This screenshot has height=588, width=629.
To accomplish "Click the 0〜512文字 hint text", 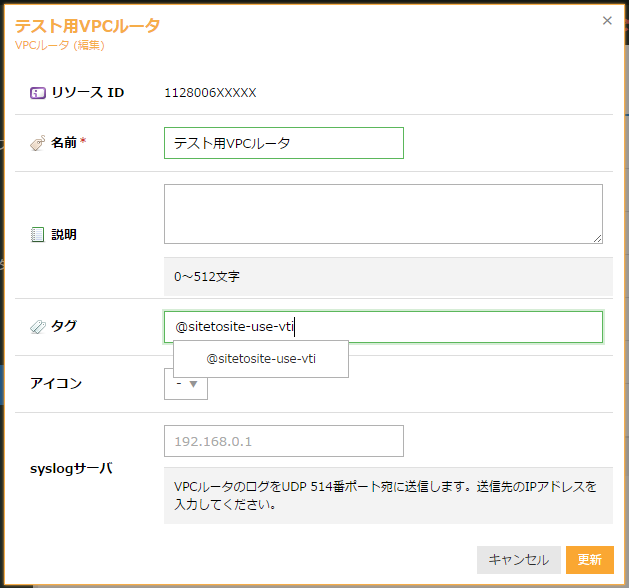I will (x=207, y=275).
